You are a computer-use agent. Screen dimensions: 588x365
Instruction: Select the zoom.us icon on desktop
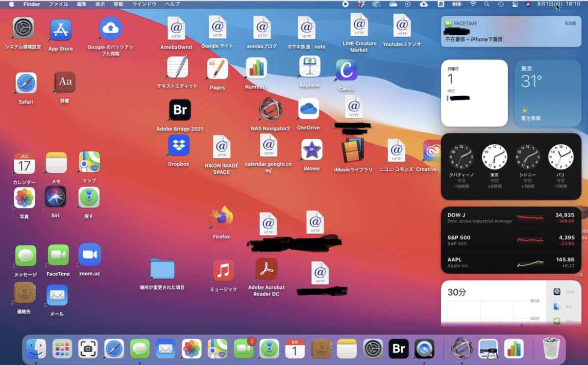89,255
